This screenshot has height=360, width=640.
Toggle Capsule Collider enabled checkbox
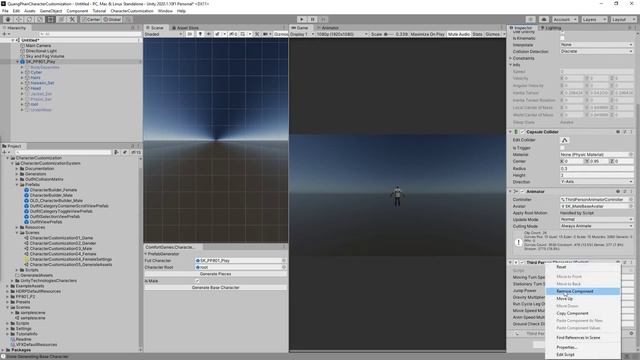(522, 132)
